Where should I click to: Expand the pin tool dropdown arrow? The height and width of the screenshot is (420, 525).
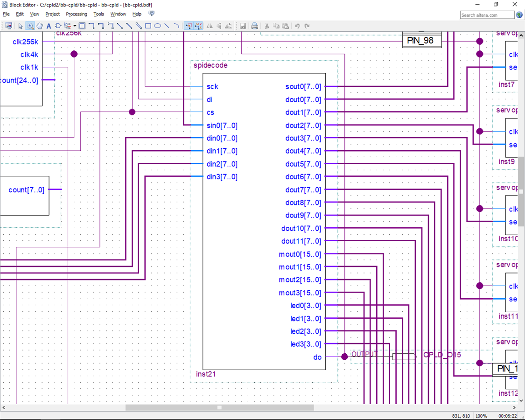(x=75, y=26)
